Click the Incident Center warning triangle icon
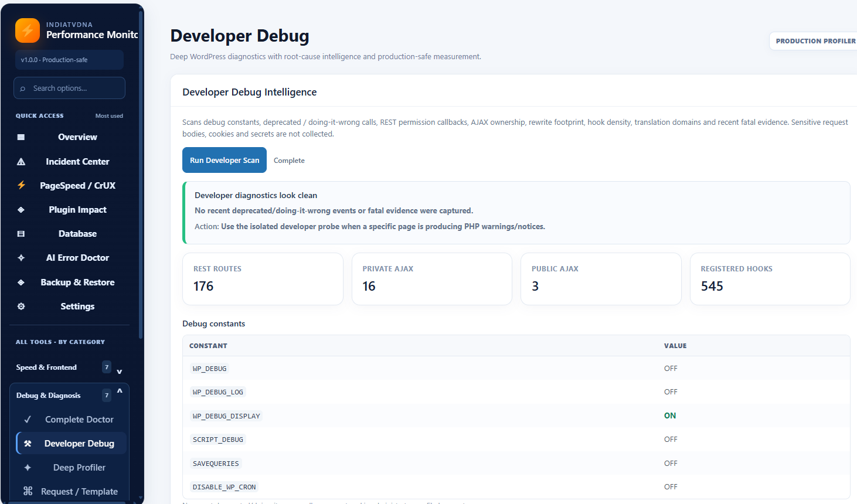The width and height of the screenshot is (857, 504). point(21,162)
